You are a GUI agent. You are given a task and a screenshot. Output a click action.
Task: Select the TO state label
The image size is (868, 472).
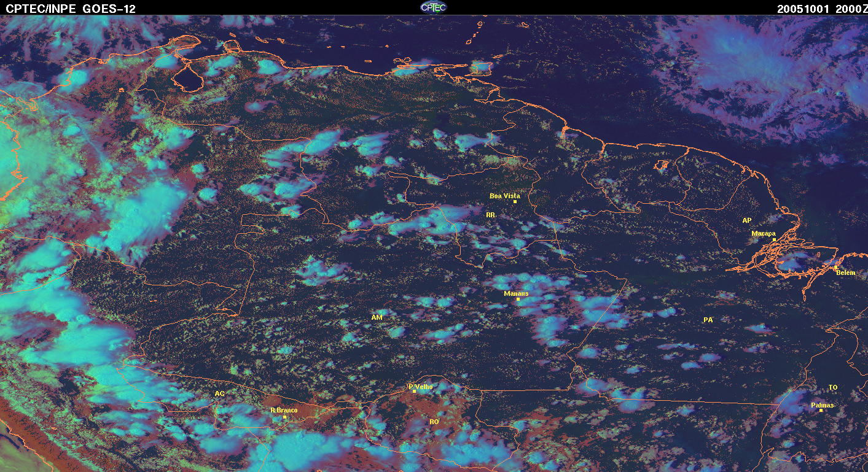833,387
